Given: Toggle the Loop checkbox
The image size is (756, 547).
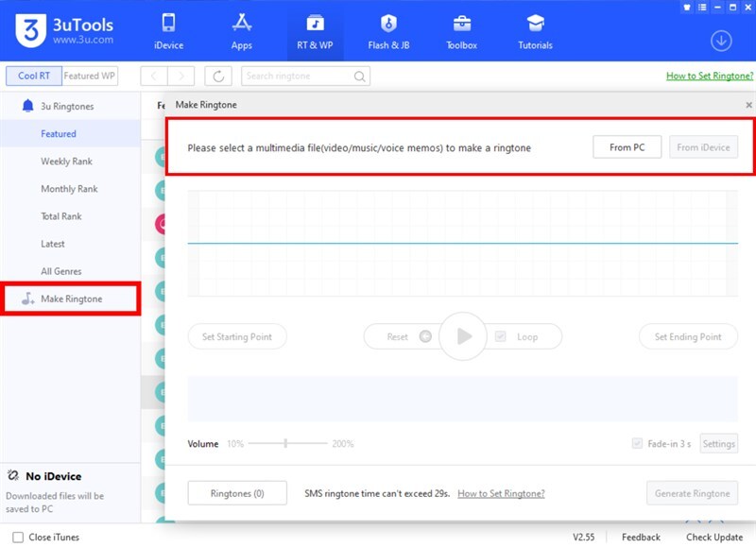Looking at the screenshot, I should [501, 336].
